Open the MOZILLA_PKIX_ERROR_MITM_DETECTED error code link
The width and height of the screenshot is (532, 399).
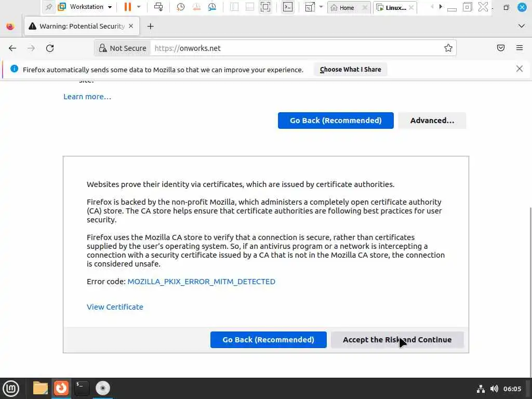click(x=201, y=282)
